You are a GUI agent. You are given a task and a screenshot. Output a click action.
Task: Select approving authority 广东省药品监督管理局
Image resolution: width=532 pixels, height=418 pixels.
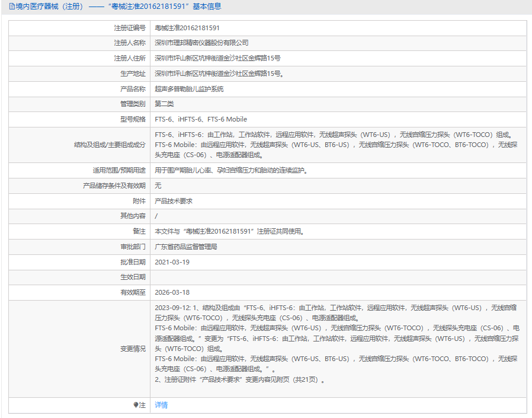[186, 247]
